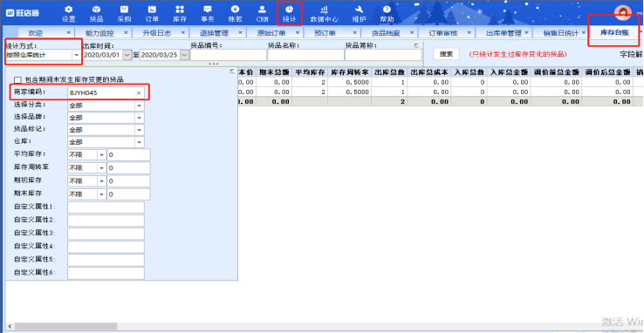Click the small icon beside 货品简称 label

pyautogui.click(x=416, y=45)
